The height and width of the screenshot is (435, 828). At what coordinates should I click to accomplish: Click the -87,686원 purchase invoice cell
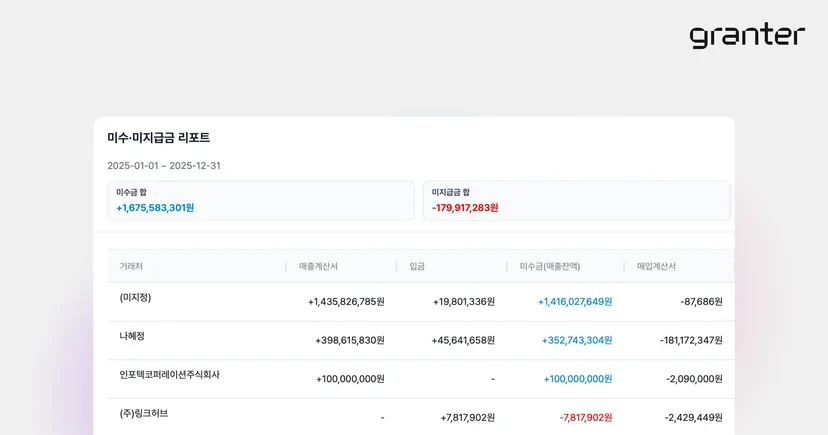(x=702, y=302)
